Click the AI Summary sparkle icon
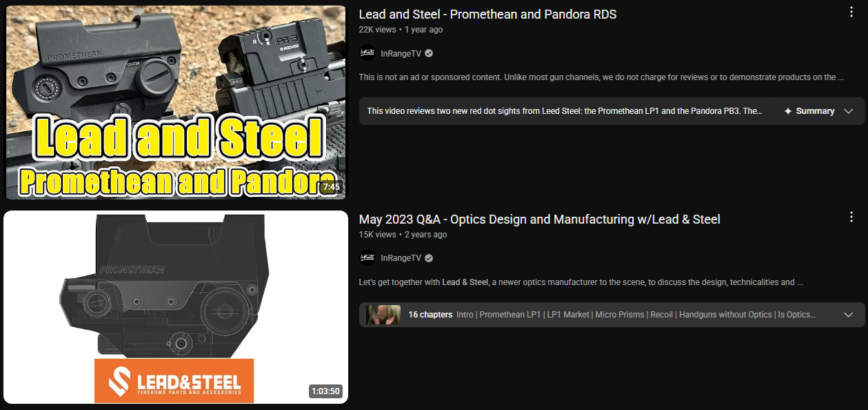Image resolution: width=868 pixels, height=410 pixels. pos(788,111)
